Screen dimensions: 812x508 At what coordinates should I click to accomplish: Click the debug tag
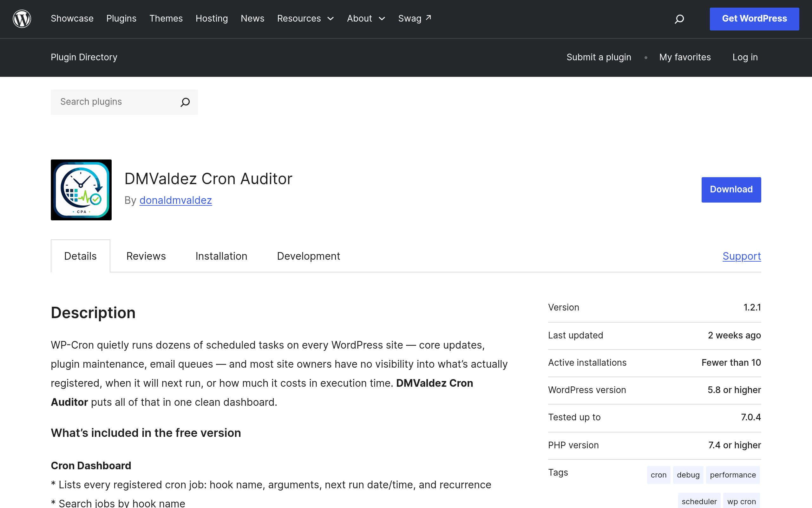pyautogui.click(x=688, y=475)
